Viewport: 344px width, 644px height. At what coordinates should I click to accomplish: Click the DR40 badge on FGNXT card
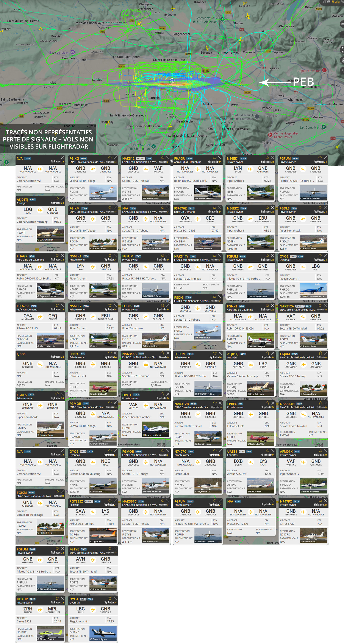tap(242, 306)
